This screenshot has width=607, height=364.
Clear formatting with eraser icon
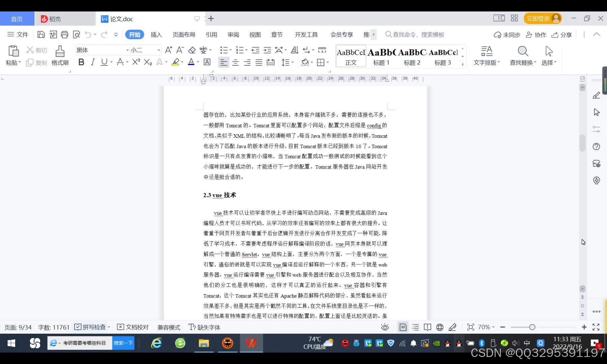pos(192,50)
